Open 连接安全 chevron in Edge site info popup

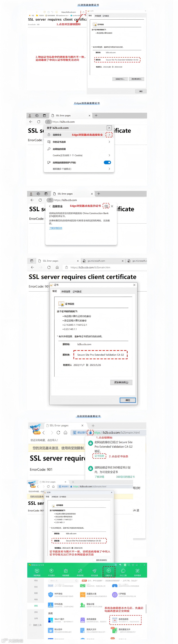pos(109,134)
